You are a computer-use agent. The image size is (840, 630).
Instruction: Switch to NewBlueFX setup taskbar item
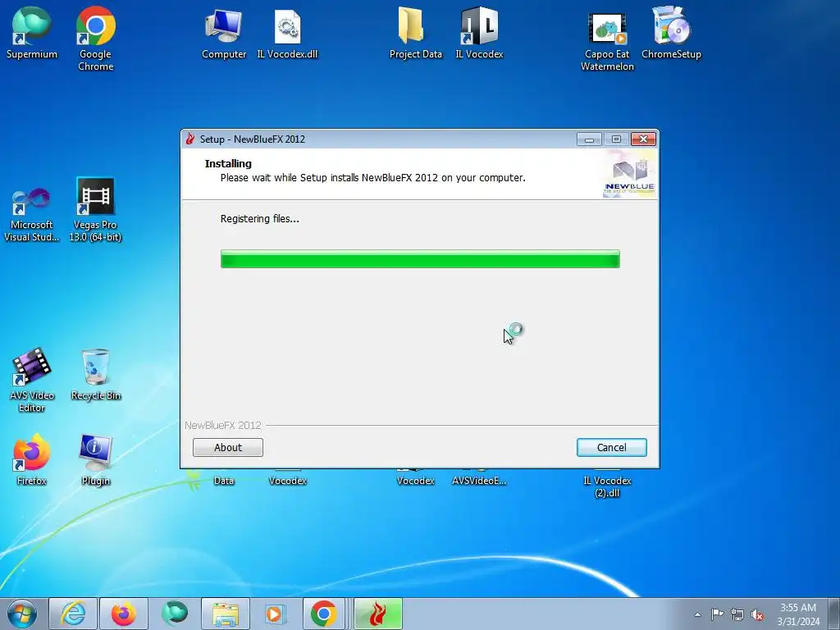[378, 614]
